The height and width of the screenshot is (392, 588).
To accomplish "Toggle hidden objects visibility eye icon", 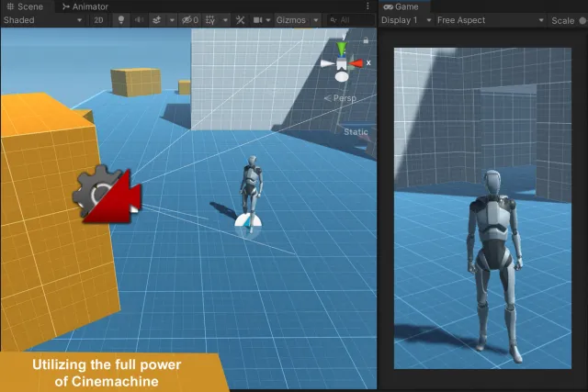I will [x=190, y=20].
